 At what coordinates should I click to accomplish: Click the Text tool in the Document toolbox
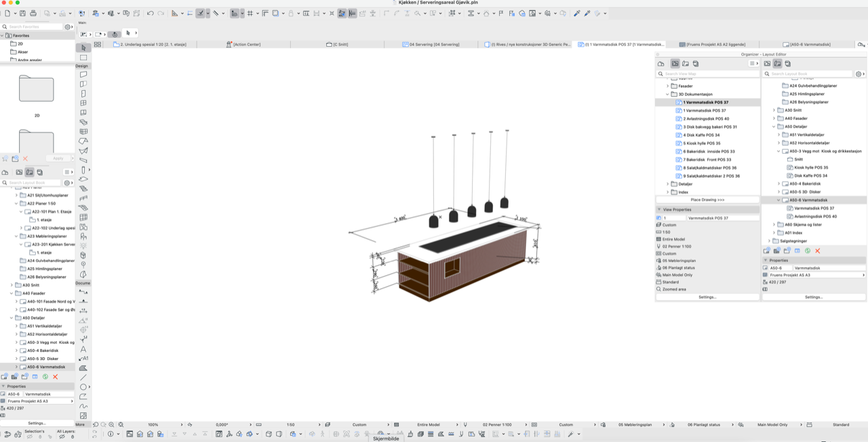tap(83, 349)
